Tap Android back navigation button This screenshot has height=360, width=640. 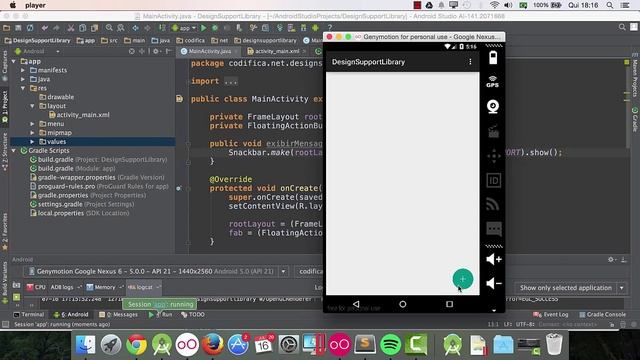(x=356, y=304)
